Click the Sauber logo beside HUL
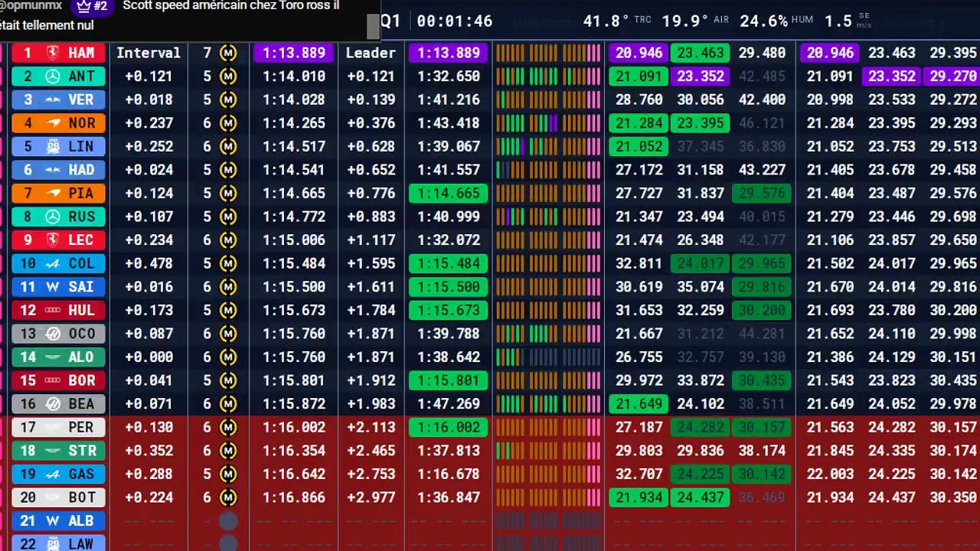 click(53, 310)
